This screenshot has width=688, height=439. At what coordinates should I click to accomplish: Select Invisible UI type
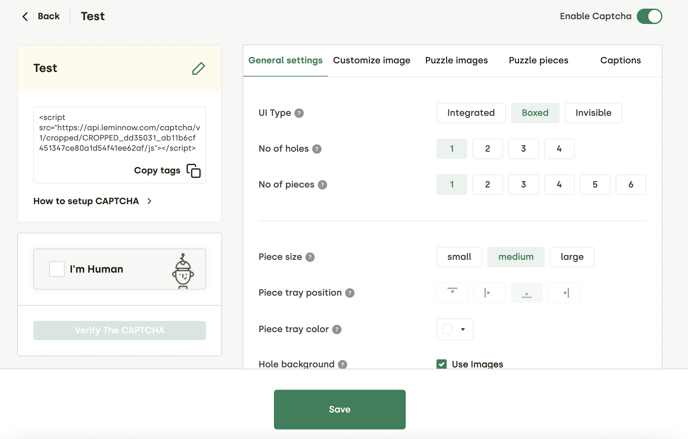pos(593,113)
